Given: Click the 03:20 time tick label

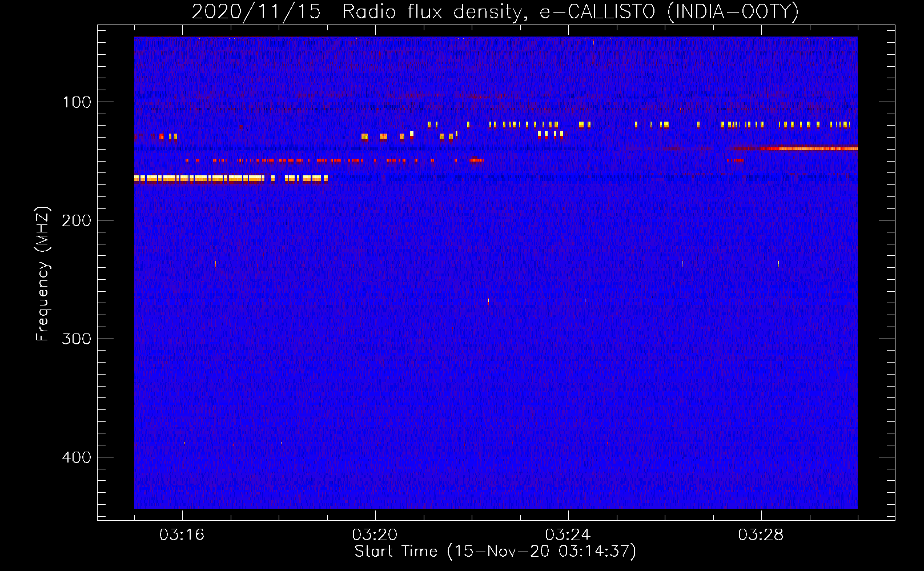Looking at the screenshot, I should click(375, 535).
